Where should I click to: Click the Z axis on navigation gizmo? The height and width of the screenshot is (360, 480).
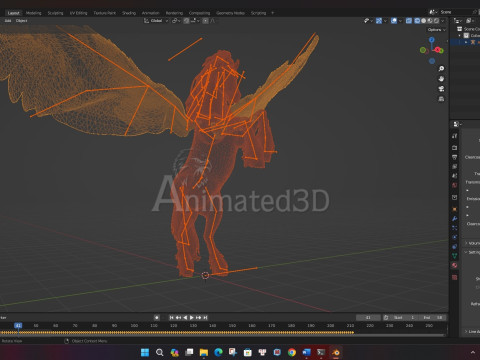[x=432, y=40]
